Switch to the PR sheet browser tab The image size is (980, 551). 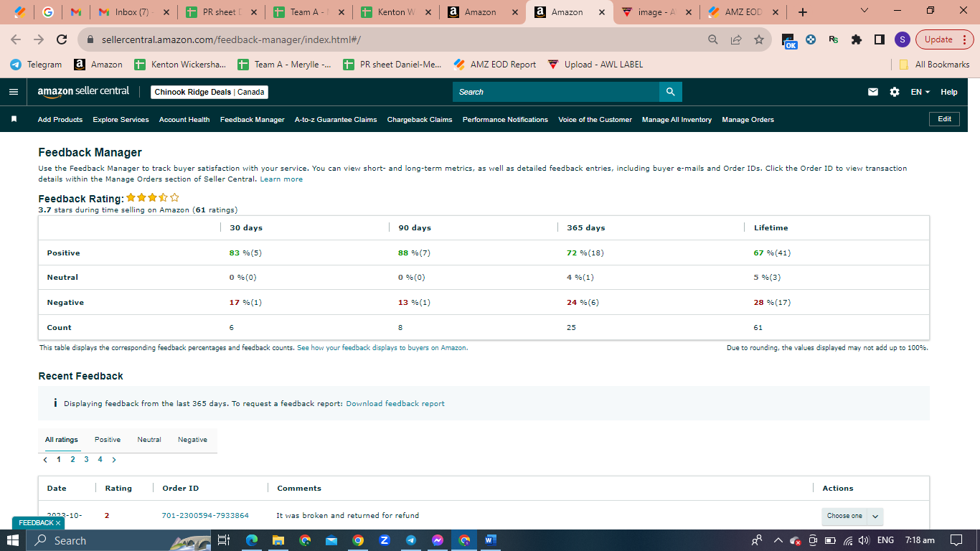tap(222, 12)
